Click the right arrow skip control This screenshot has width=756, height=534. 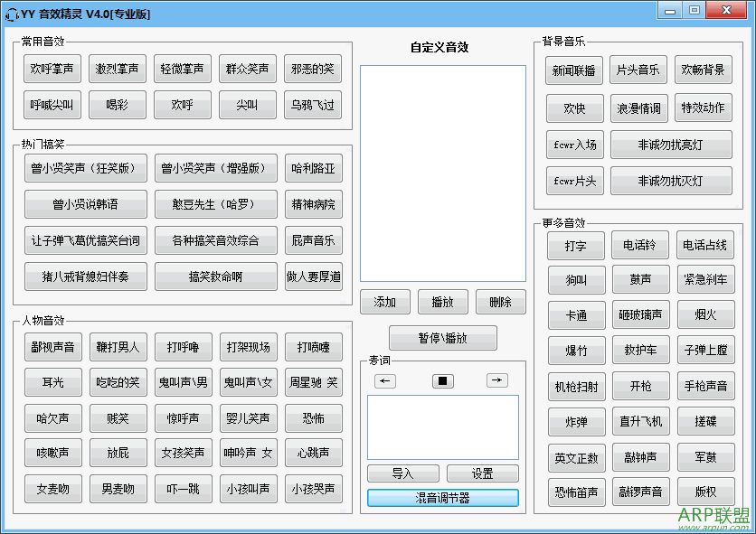[x=496, y=380]
